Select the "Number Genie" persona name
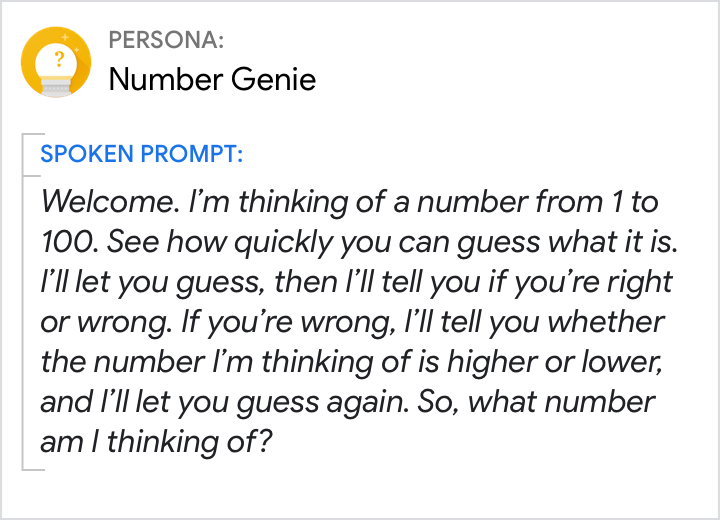The image size is (720, 520). [x=212, y=79]
